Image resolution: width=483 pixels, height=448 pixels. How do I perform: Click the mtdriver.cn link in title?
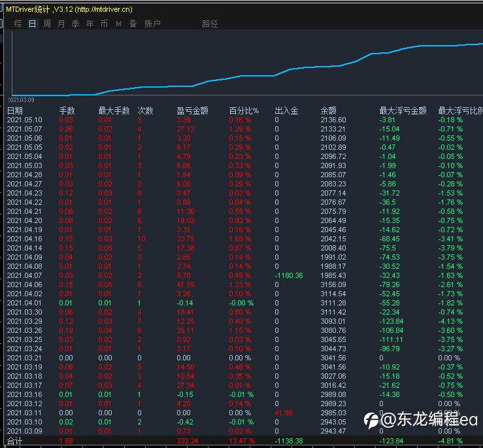[105, 9]
